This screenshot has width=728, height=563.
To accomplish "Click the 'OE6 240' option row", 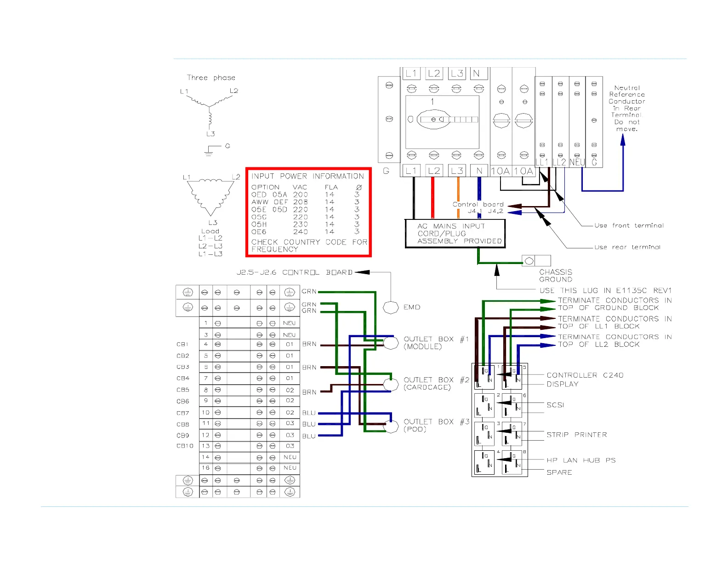I will coord(306,232).
